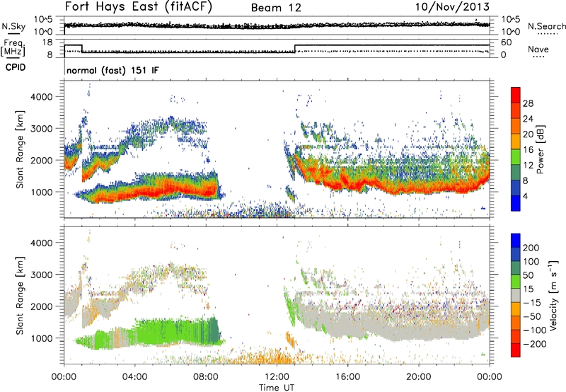
Task: Click the 'Time UT' axis label
Action: [277, 387]
